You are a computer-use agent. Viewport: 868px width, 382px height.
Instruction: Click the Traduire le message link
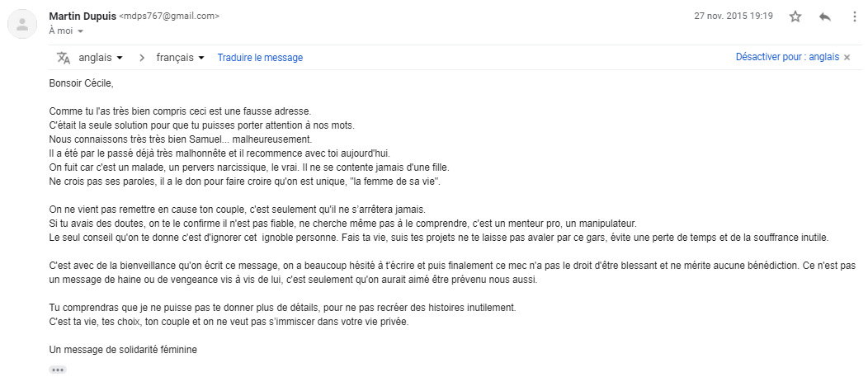point(260,58)
